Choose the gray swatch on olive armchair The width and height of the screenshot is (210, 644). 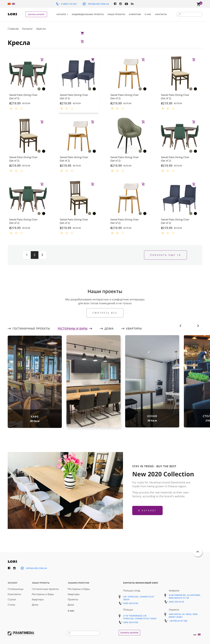pos(140,151)
